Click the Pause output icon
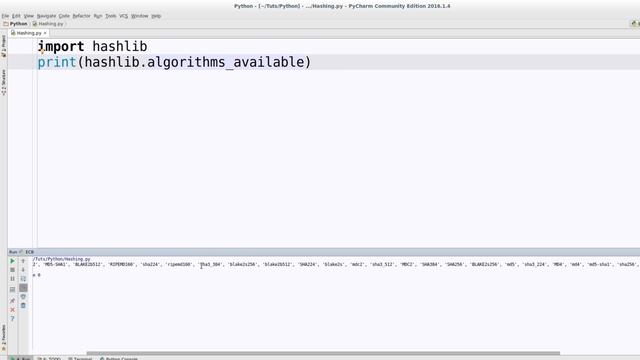 [x=12, y=279]
